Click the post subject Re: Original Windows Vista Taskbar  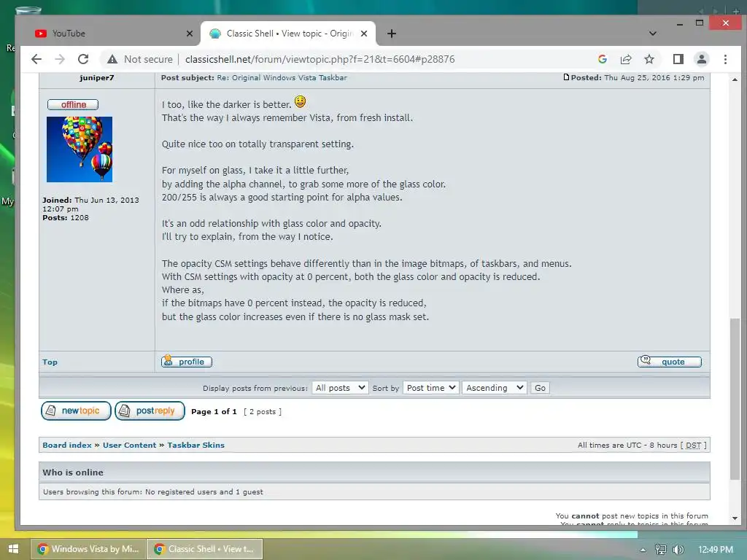pyautogui.click(x=282, y=77)
